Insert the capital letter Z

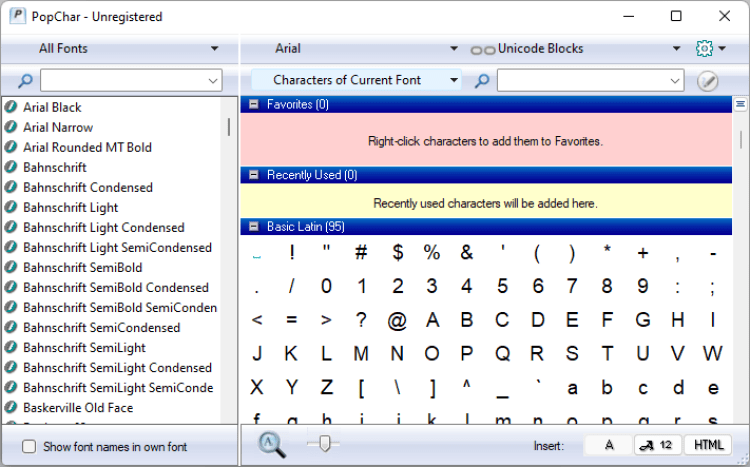click(x=327, y=388)
